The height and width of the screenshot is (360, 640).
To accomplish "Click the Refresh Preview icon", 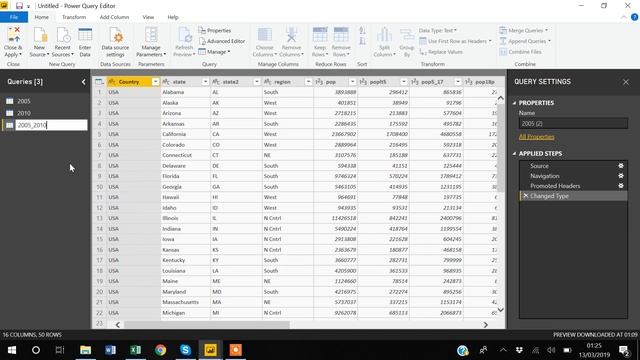I will tap(184, 35).
